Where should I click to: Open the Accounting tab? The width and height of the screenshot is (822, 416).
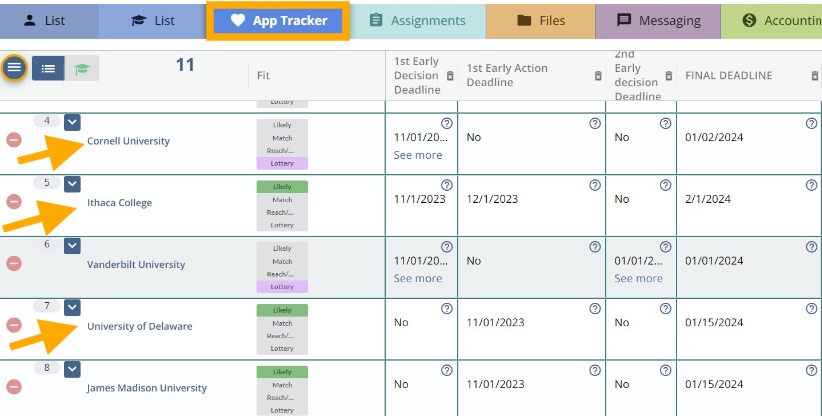pyautogui.click(x=772, y=20)
